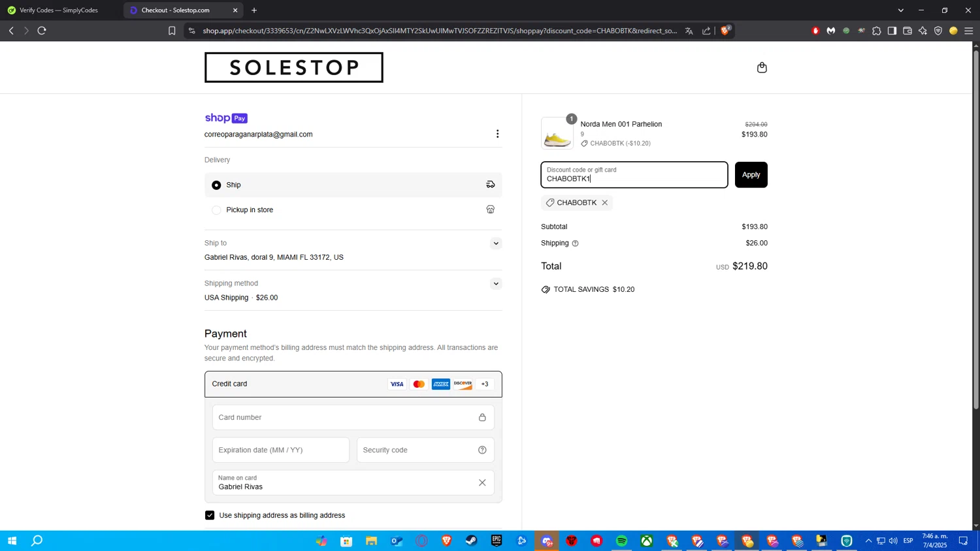The width and height of the screenshot is (980, 551).
Task: Open the Windows Start menu
Action: [11, 541]
